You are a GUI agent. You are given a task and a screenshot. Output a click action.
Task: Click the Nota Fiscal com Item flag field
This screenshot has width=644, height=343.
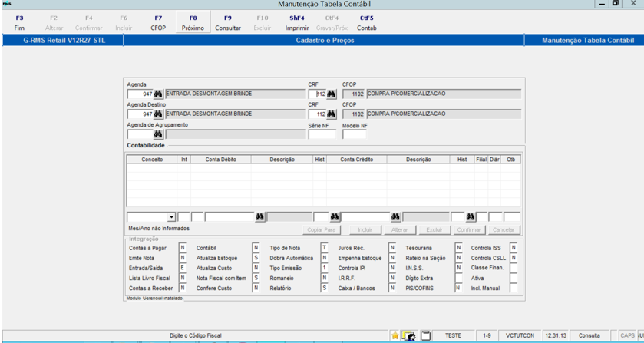[256, 278]
